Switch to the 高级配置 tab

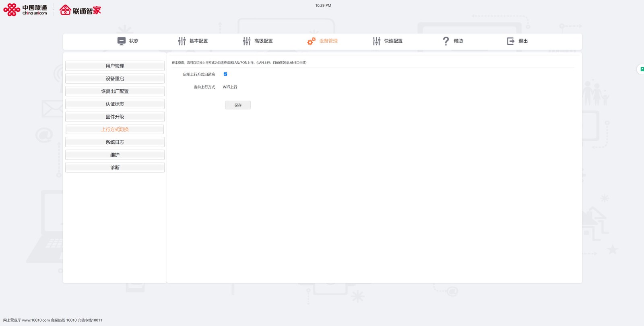click(x=264, y=41)
